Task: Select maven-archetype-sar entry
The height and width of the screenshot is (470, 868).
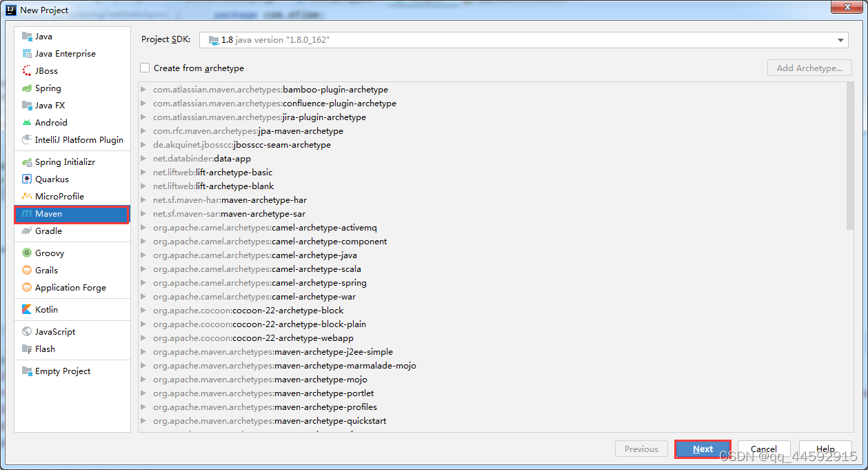Action: tap(229, 214)
